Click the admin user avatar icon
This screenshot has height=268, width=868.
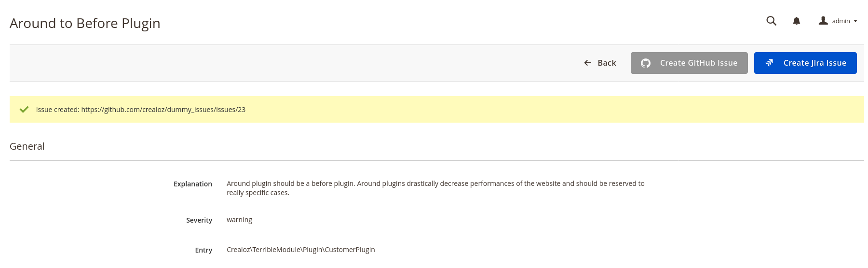pyautogui.click(x=823, y=21)
